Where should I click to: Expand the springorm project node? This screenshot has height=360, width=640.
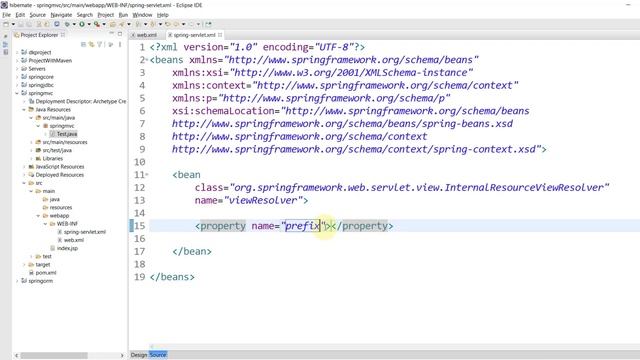pyautogui.click(x=17, y=281)
